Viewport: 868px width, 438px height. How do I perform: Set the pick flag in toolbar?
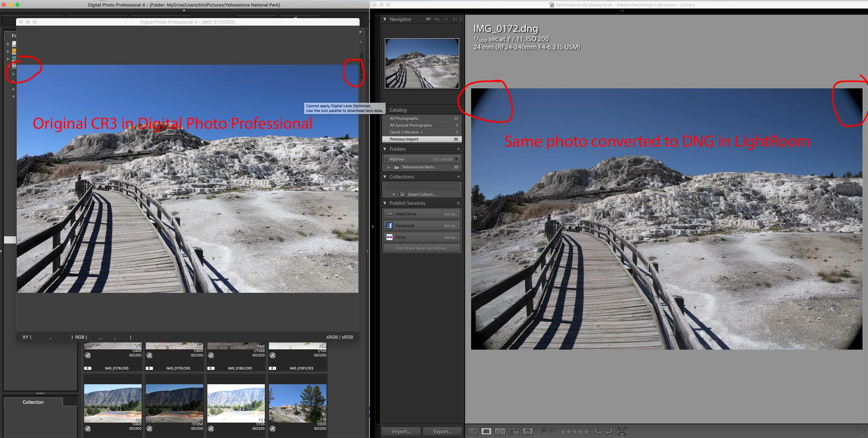pos(544,431)
